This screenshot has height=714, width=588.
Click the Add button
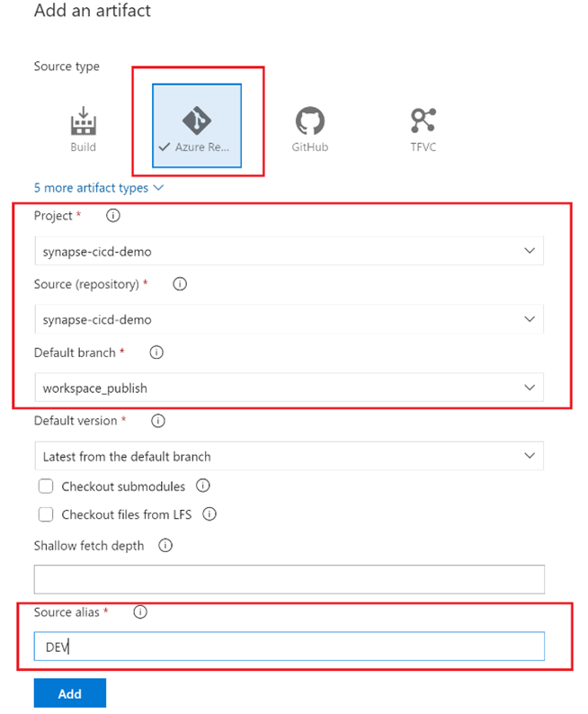69,693
